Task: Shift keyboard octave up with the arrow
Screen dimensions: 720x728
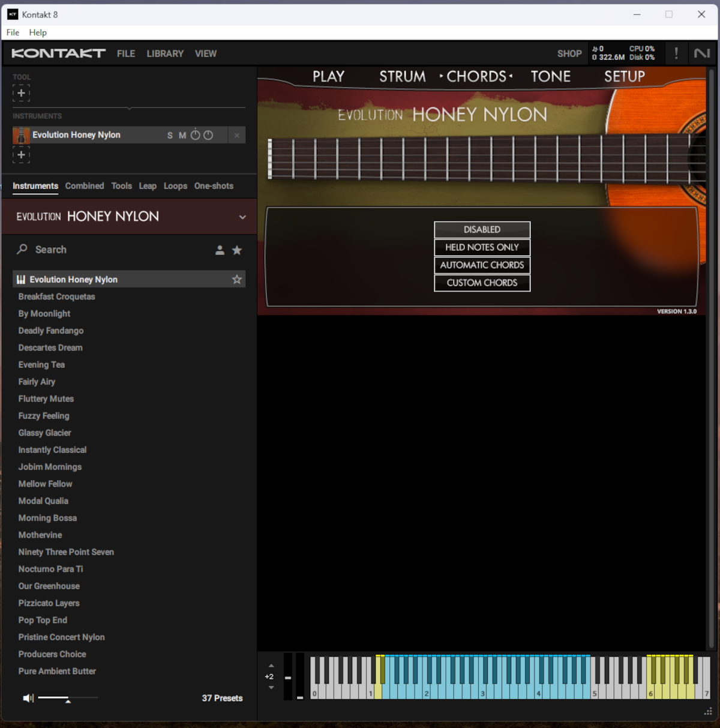Action: 271,666
